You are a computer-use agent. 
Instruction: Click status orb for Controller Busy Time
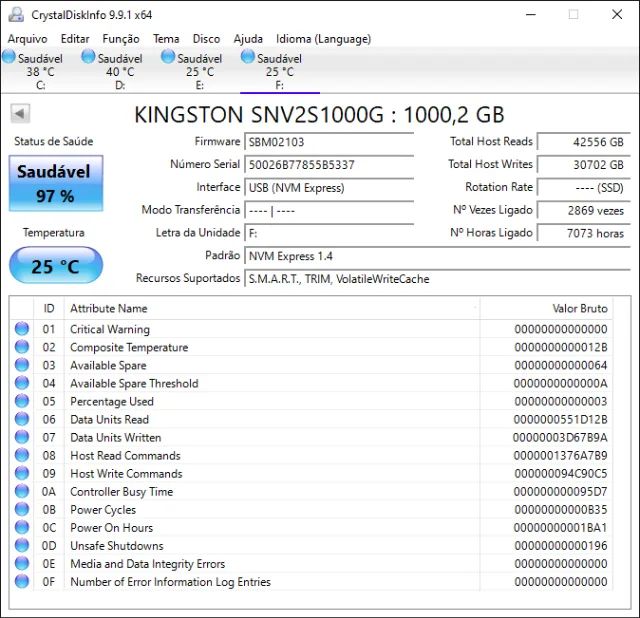pyautogui.click(x=22, y=491)
